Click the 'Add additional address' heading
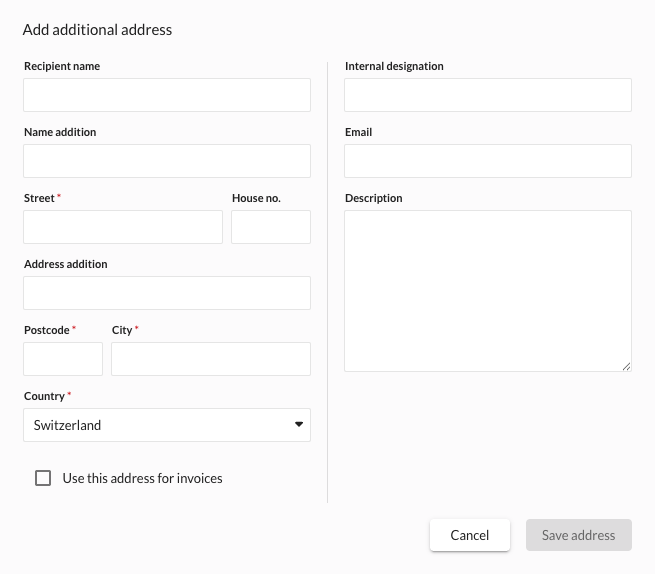The width and height of the screenshot is (655, 574). (97, 30)
